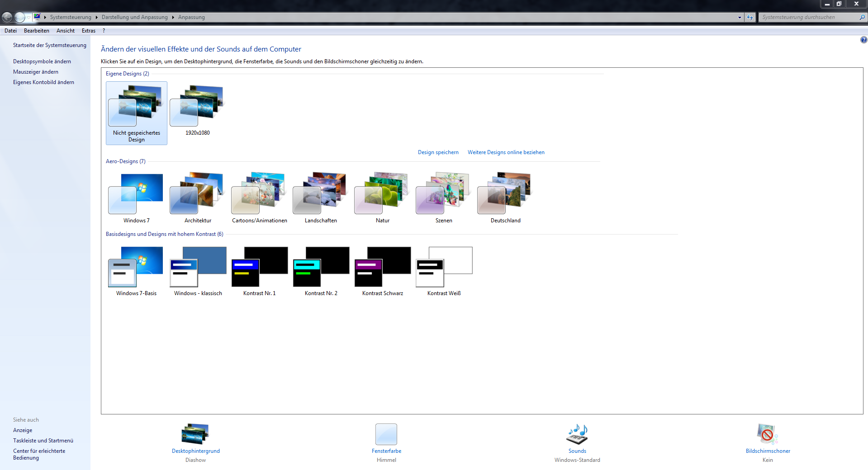Image resolution: width=868 pixels, height=470 pixels.
Task: Select the Architektur theme
Action: click(x=198, y=197)
